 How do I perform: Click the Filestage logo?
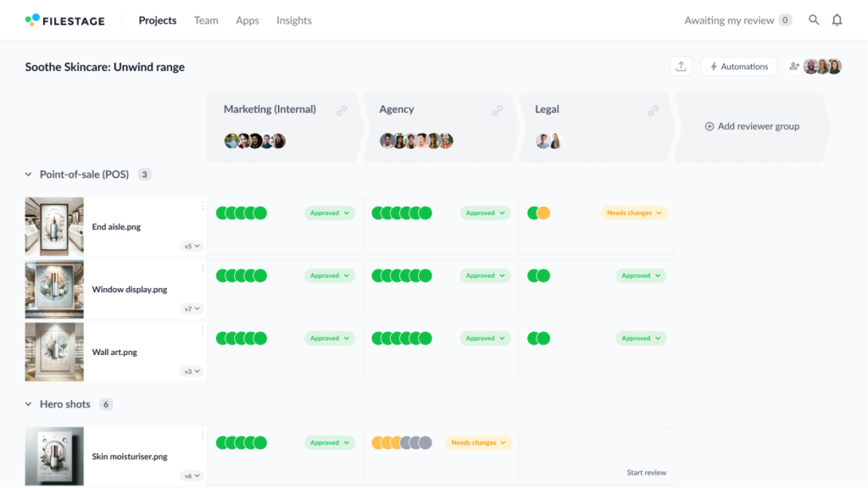pyautogui.click(x=65, y=20)
